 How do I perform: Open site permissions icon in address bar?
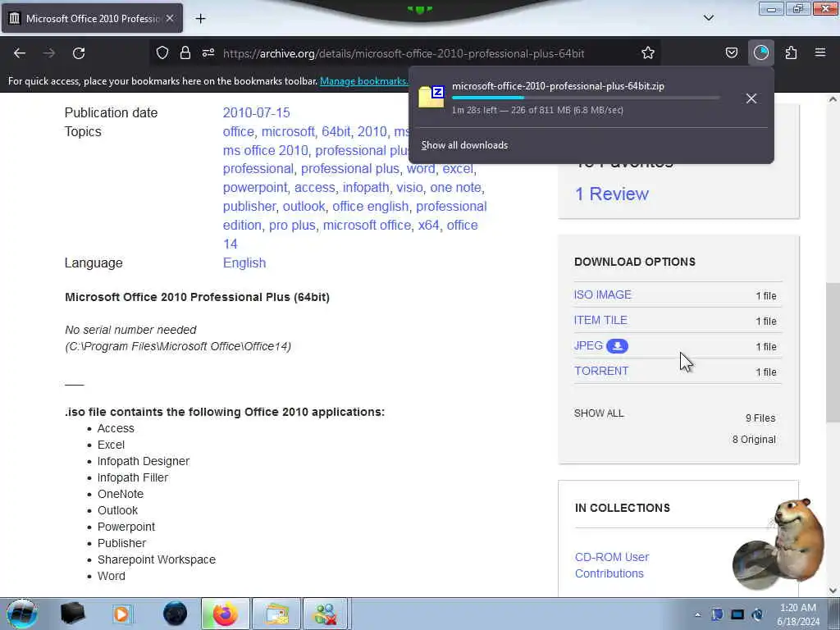[208, 52]
